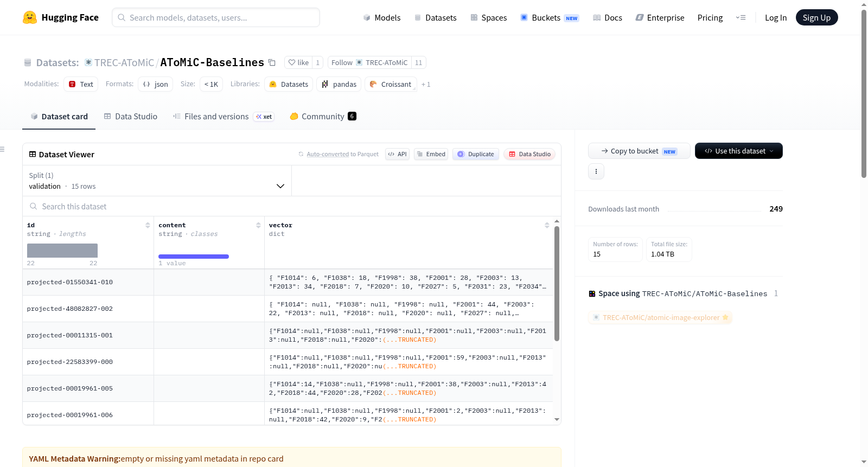
Task: Open the atomic-image-explorer space link
Action: click(x=660, y=318)
